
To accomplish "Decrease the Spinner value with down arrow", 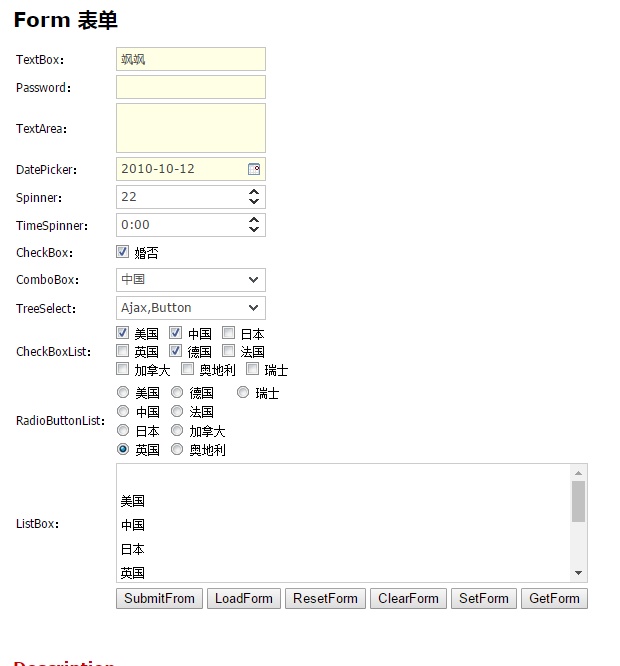I will click(x=254, y=201).
